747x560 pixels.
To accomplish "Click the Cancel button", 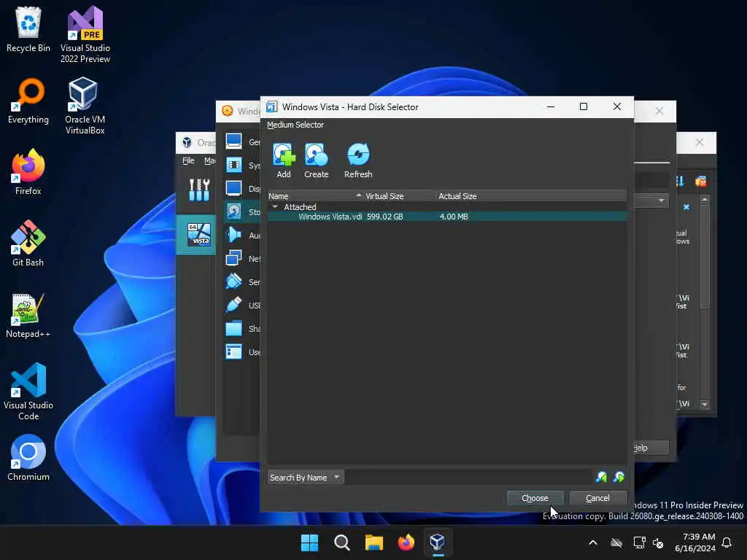I will tap(597, 498).
